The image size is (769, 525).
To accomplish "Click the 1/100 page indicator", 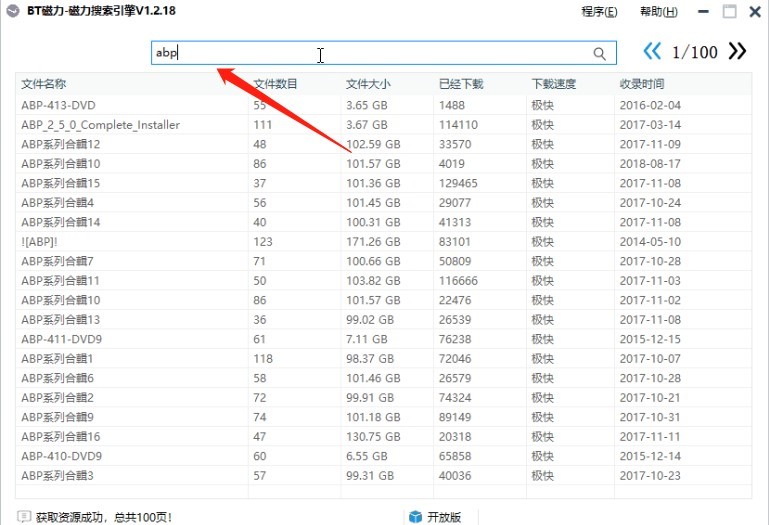I will (x=694, y=52).
